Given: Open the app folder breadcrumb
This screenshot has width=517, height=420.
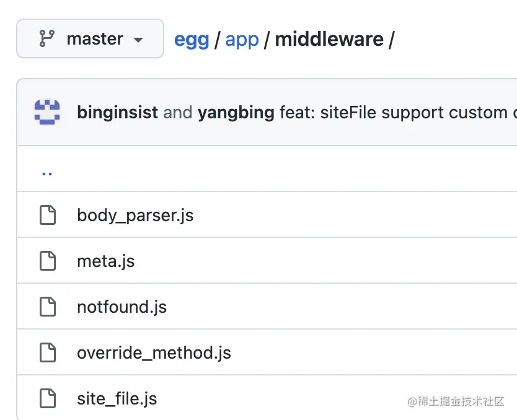Looking at the screenshot, I should coord(242,40).
